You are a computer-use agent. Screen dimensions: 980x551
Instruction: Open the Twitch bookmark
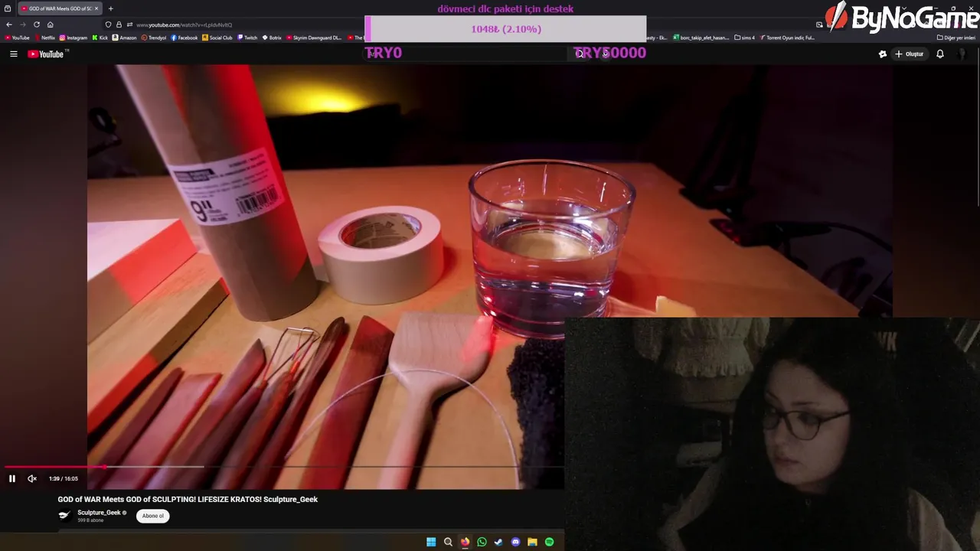[x=247, y=37]
